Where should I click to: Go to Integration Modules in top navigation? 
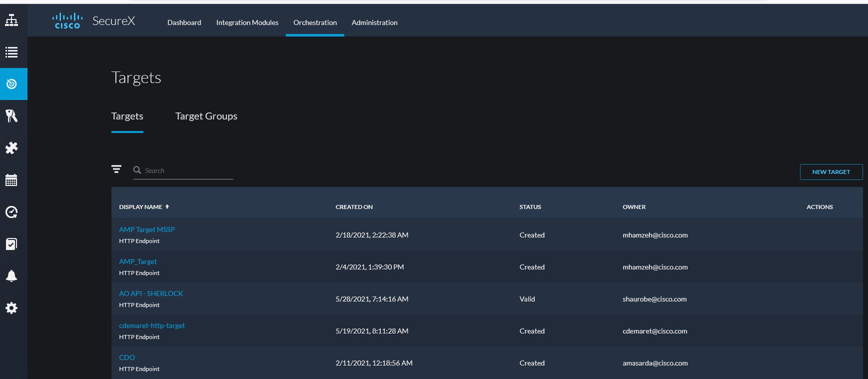(247, 22)
